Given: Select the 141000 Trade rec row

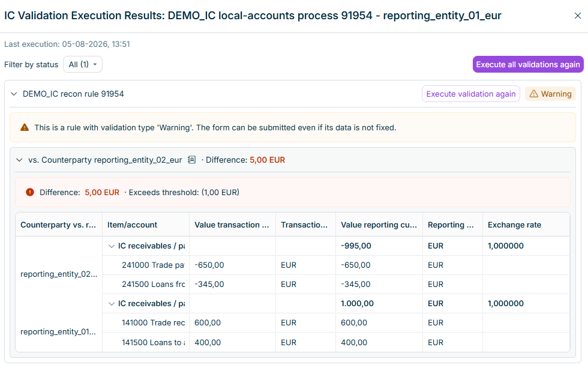Looking at the screenshot, I should pos(336,322).
